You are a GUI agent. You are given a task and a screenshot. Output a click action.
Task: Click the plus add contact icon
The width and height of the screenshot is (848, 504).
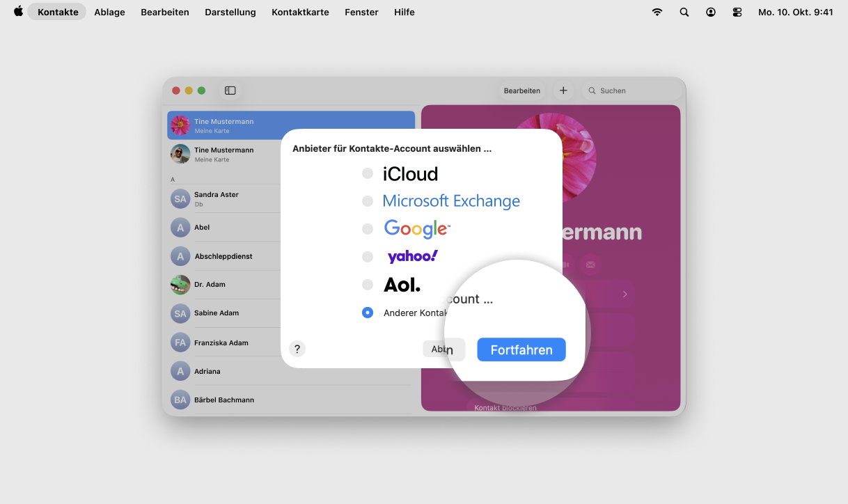[563, 90]
